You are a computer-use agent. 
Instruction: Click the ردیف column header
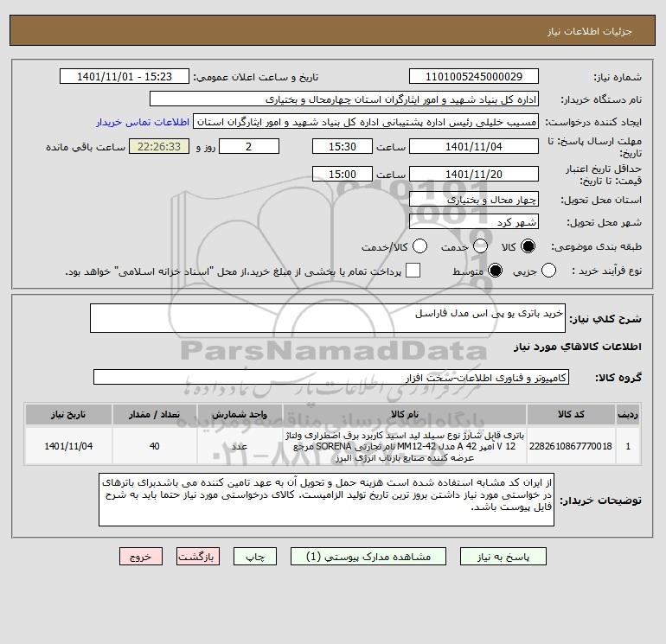click(x=628, y=414)
